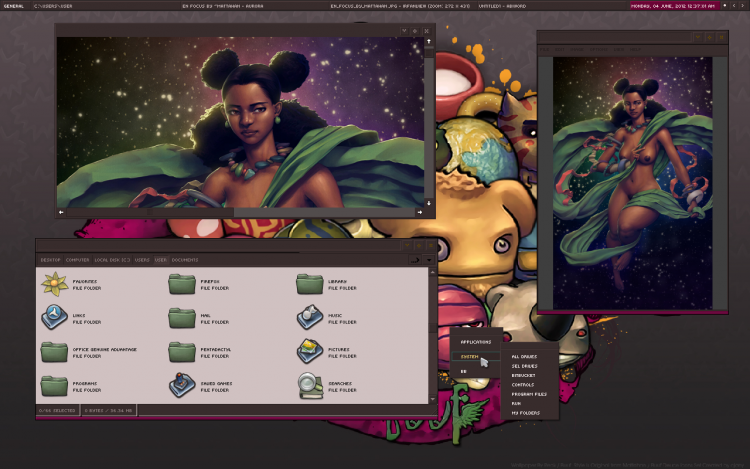Expand the address bar history dropdown arrow
The width and height of the screenshot is (750, 469).
[429, 260]
